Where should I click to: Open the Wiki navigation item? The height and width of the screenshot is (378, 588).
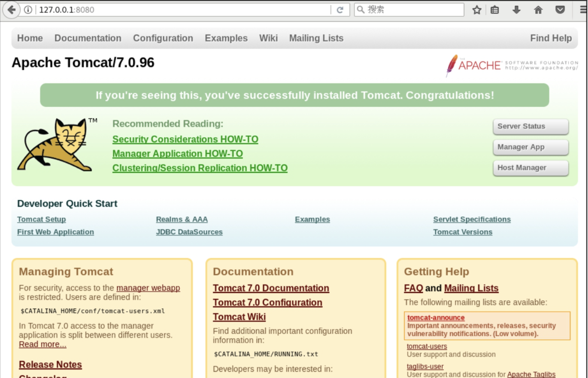[269, 38]
